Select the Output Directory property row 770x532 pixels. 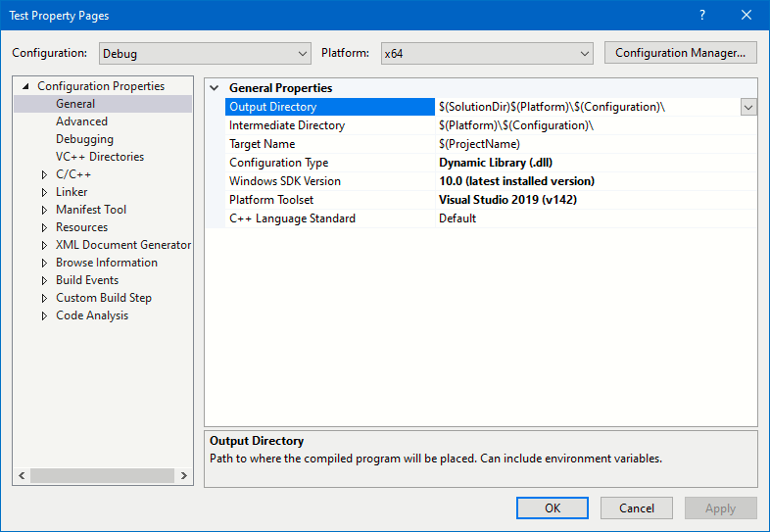(x=330, y=107)
